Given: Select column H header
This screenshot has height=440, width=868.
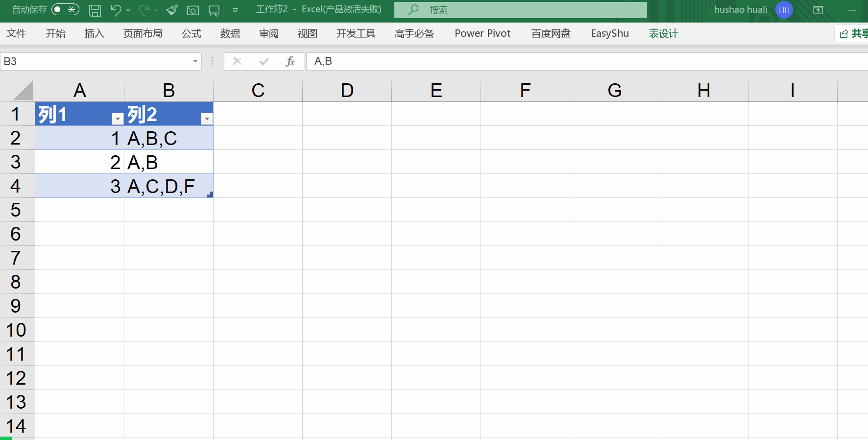Looking at the screenshot, I should (x=704, y=90).
